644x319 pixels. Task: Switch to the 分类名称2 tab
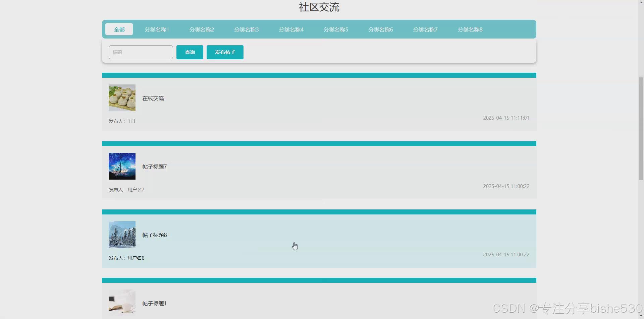point(202,29)
